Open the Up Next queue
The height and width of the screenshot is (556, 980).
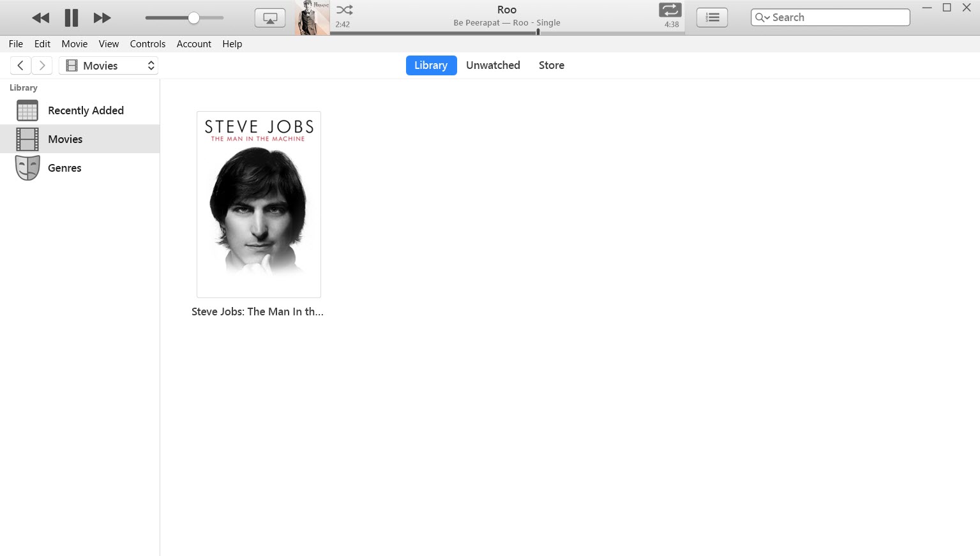[x=711, y=17]
